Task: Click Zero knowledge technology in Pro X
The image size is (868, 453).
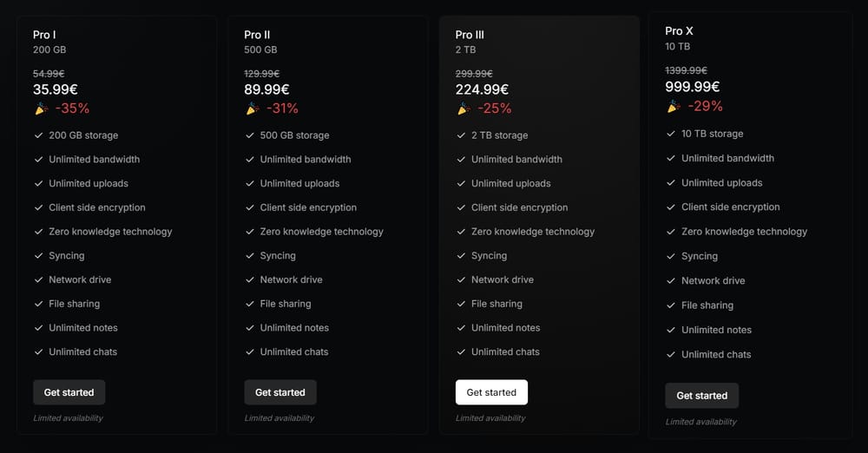Action: point(744,232)
